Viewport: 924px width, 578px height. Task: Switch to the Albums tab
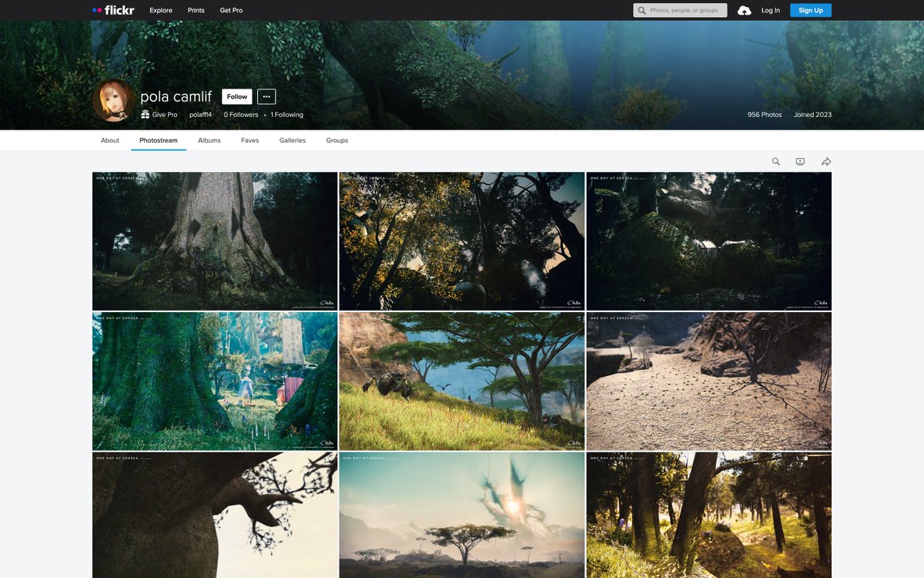(209, 140)
